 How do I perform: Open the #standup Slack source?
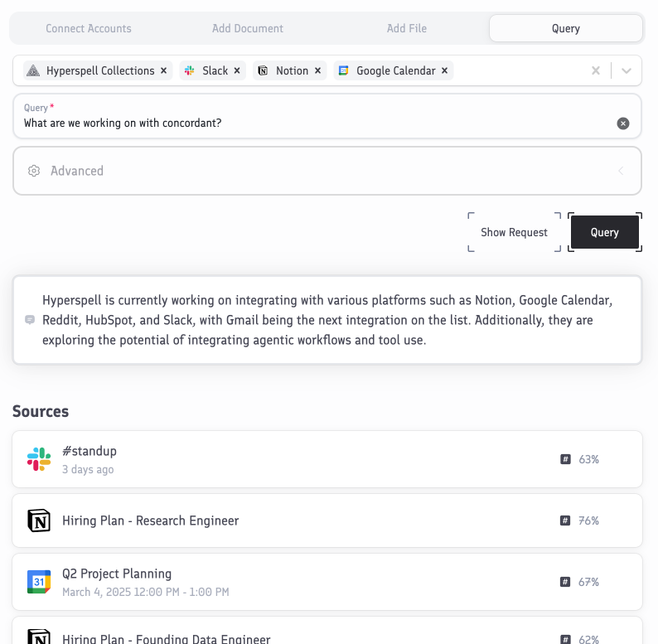(90, 452)
